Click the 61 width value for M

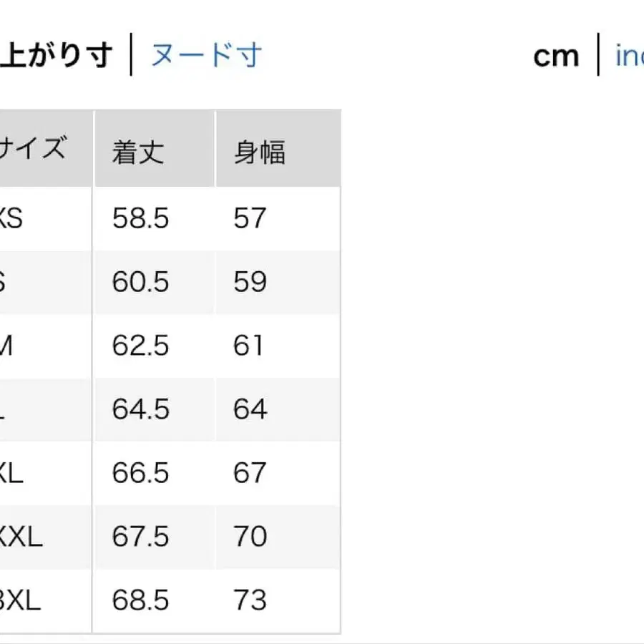coord(250,346)
